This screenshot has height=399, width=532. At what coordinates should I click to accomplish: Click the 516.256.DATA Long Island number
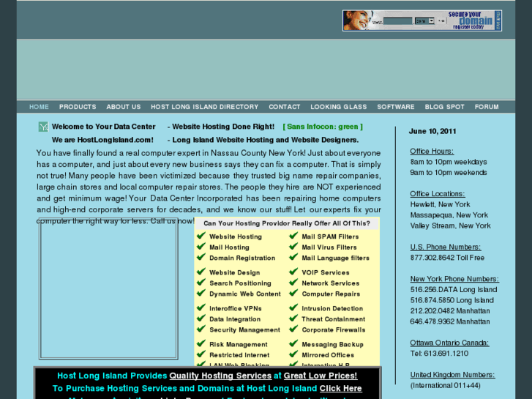[453, 290]
